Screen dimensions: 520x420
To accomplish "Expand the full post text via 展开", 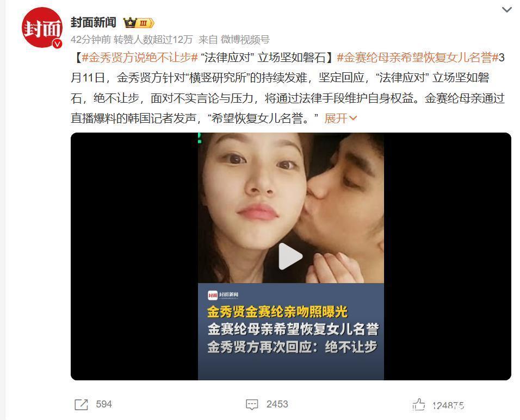I will (336, 118).
